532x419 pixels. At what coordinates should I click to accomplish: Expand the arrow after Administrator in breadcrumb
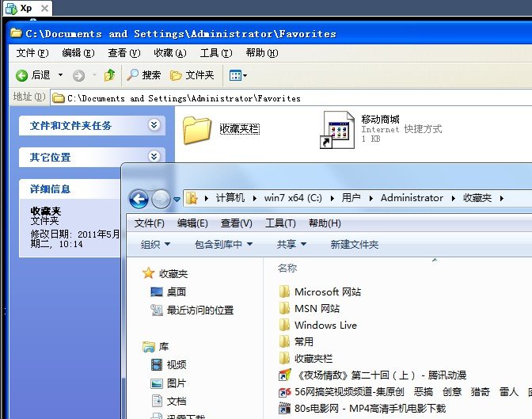pos(454,198)
